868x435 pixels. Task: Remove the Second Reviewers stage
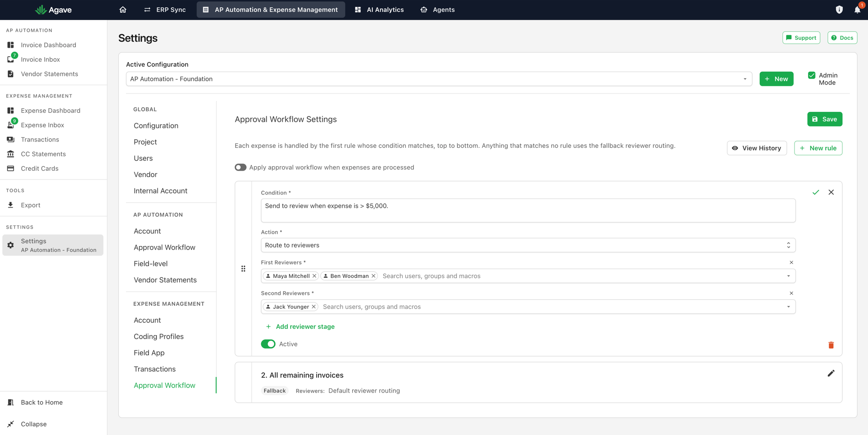click(791, 293)
